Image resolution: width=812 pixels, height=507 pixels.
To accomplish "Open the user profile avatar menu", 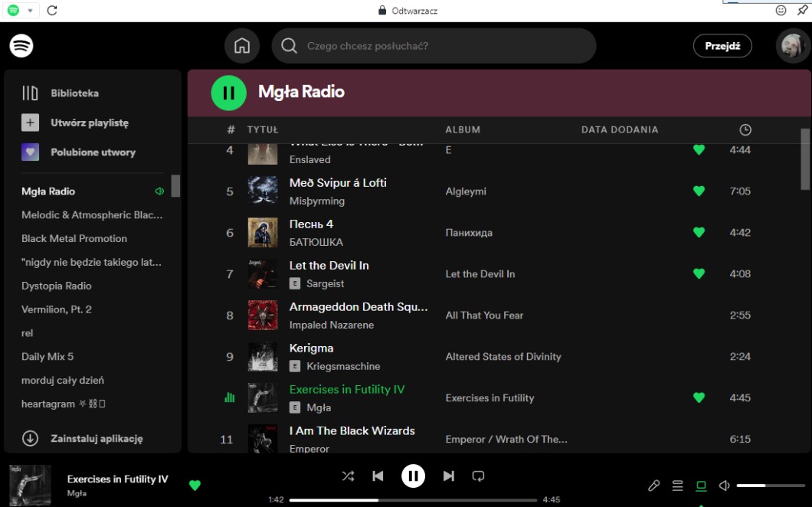I will [791, 46].
